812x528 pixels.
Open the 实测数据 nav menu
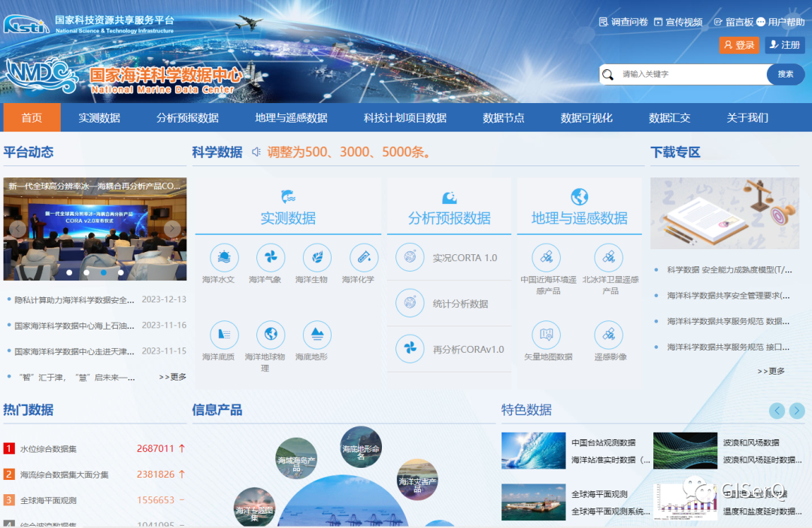(x=99, y=117)
